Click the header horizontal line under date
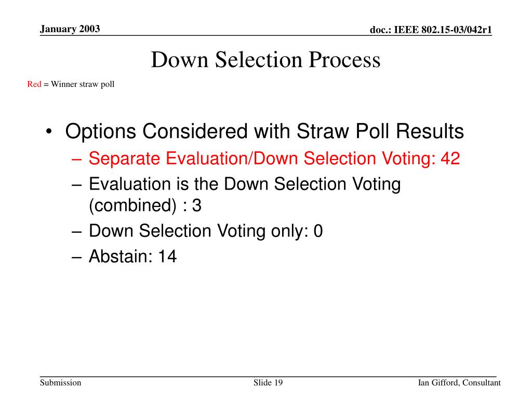The width and height of the screenshot is (532, 399). click(x=266, y=35)
